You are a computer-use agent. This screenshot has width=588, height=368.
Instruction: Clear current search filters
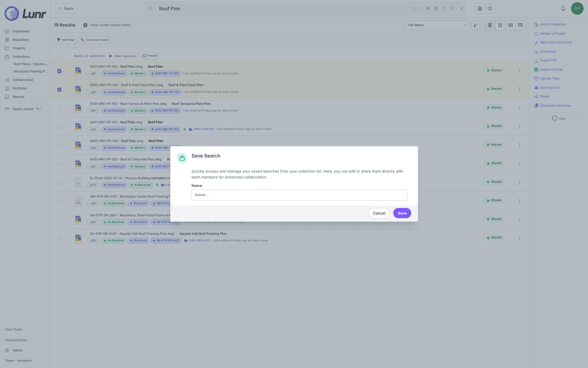(106, 25)
